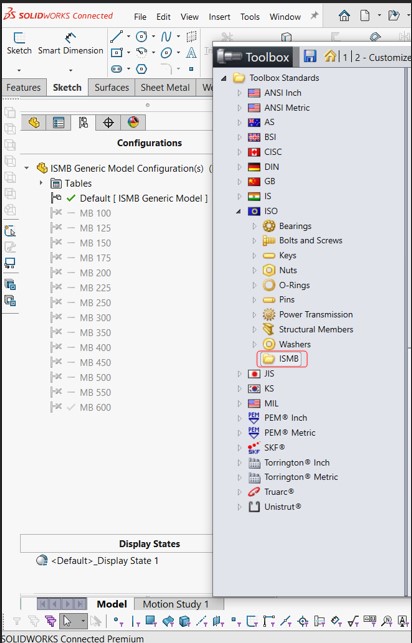The height and width of the screenshot is (643, 412).
Task: Click the New document icon
Action: (x=364, y=16)
